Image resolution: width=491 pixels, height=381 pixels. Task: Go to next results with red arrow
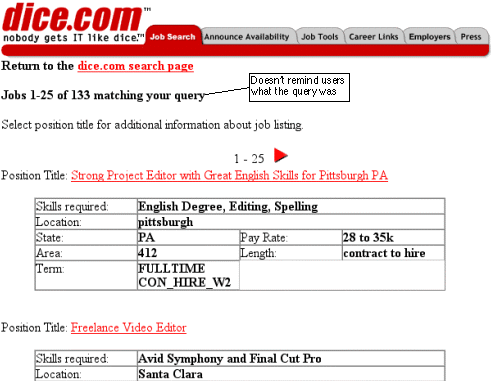tap(281, 155)
